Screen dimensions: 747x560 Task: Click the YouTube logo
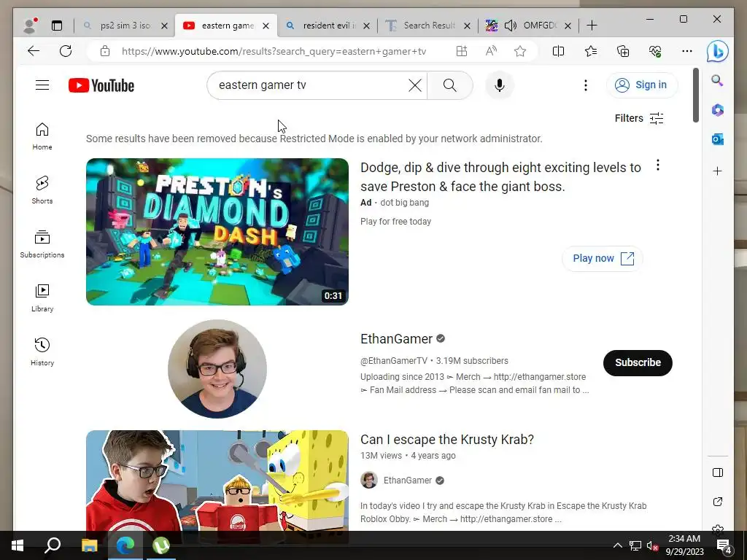point(101,86)
